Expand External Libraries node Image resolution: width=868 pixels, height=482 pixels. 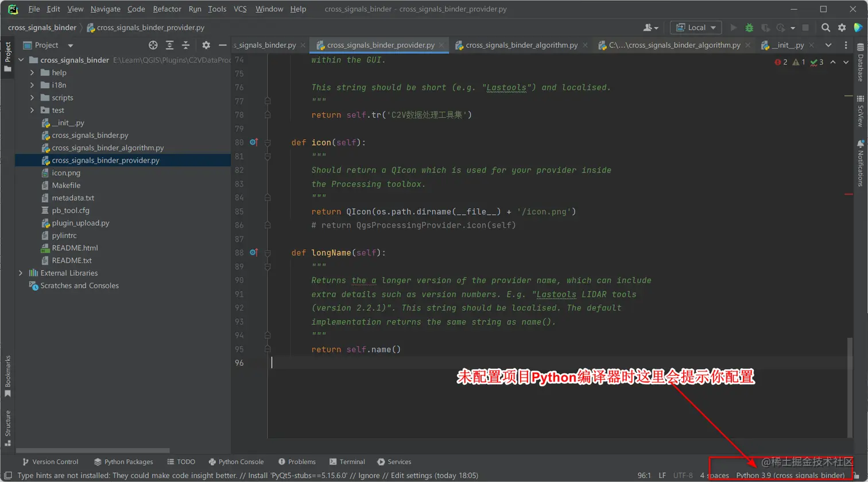click(x=21, y=273)
